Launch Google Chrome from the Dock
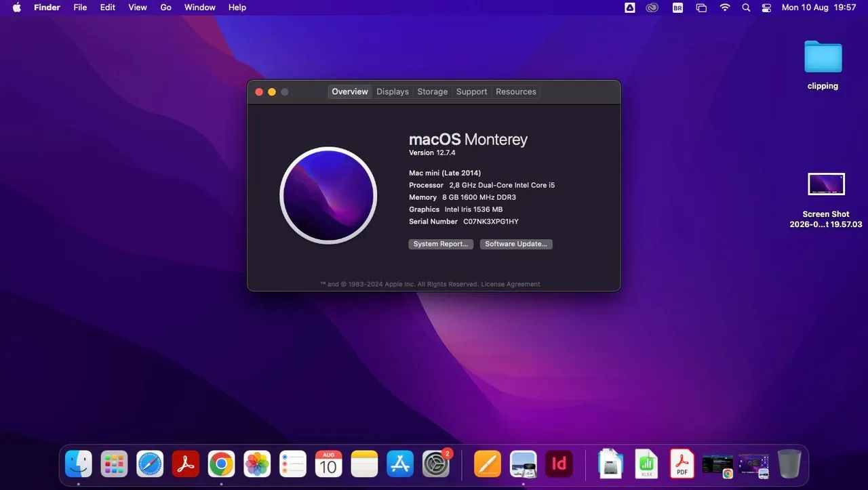 221,464
